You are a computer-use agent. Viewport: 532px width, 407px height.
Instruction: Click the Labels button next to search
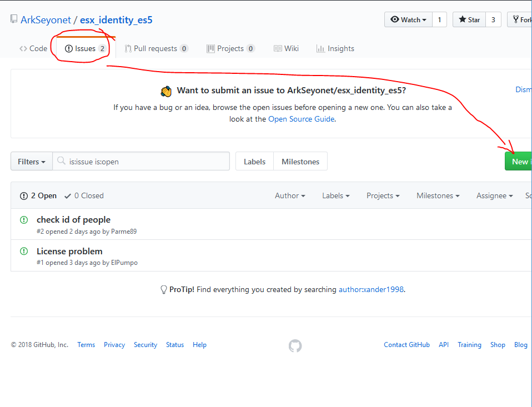(254, 162)
